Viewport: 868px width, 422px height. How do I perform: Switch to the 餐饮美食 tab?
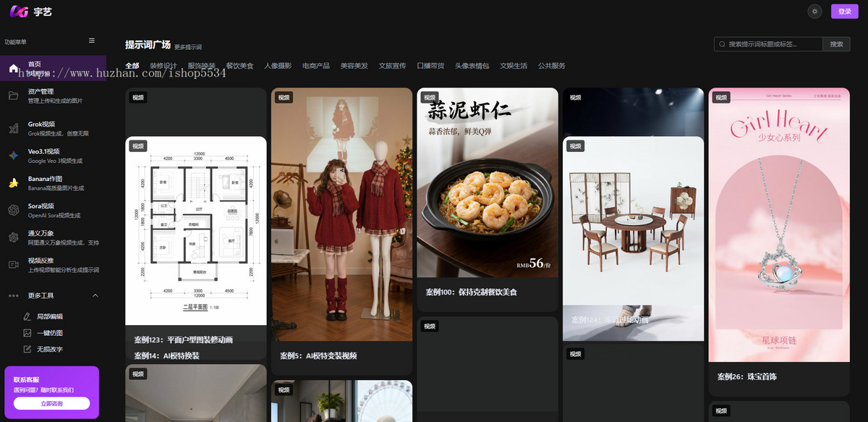[239, 66]
